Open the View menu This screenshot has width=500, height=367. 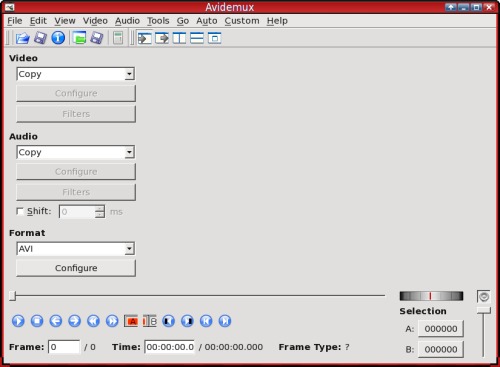pos(65,21)
